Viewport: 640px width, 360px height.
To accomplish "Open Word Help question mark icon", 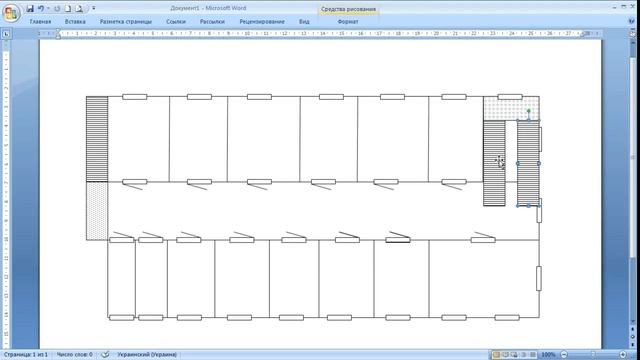I will (632, 21).
